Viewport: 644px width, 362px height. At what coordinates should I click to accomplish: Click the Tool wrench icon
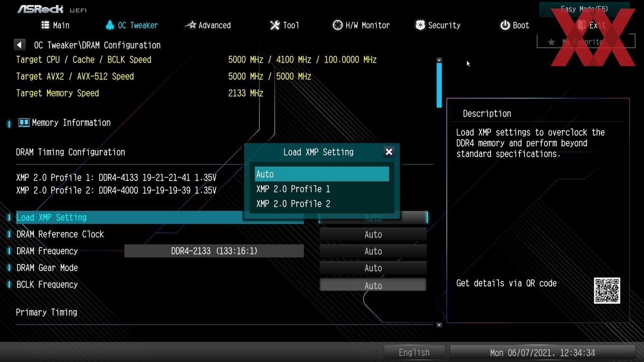pyautogui.click(x=275, y=25)
